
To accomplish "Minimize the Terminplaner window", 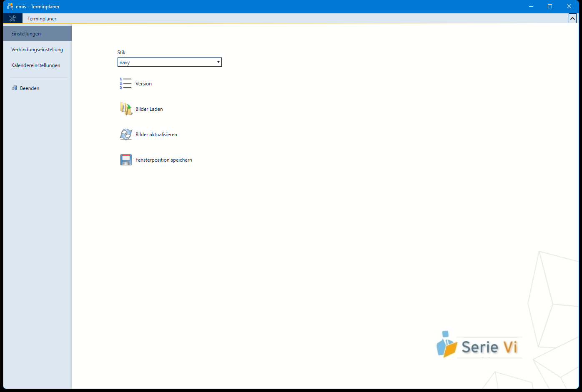I will [x=531, y=6].
